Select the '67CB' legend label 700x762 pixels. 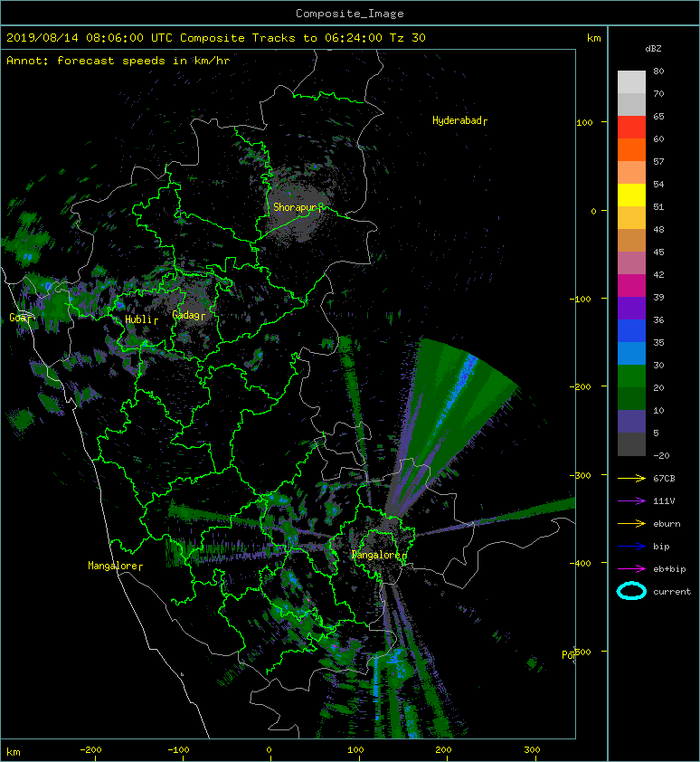click(664, 479)
